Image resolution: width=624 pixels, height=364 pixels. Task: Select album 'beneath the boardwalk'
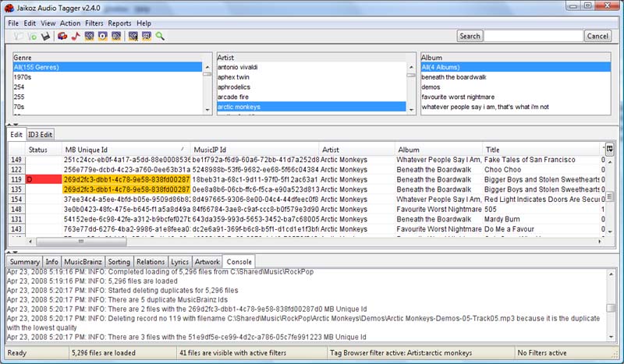[x=516, y=77]
